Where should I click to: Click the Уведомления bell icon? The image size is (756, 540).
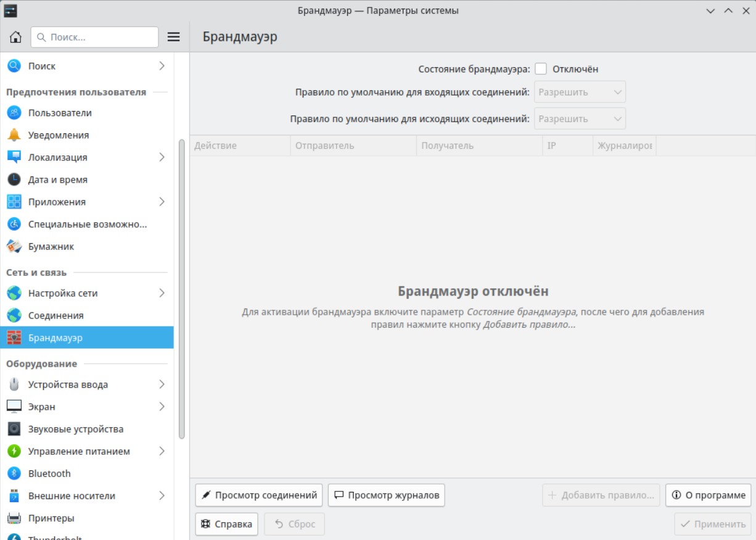pyautogui.click(x=14, y=135)
